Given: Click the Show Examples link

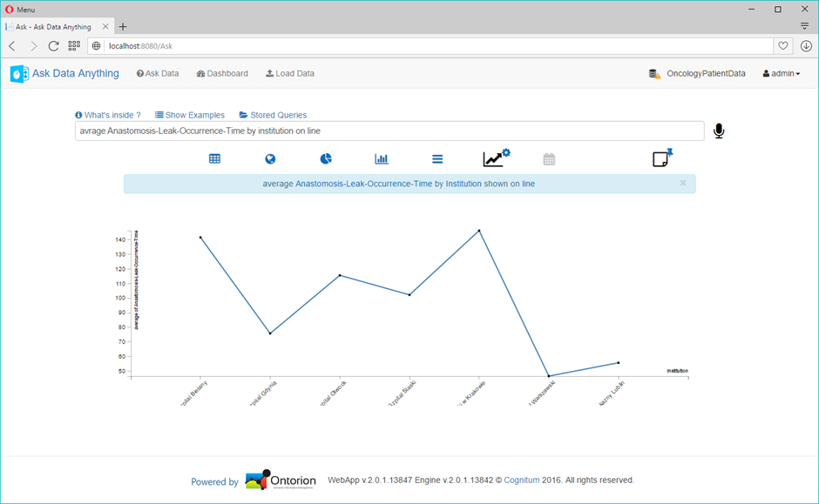Looking at the screenshot, I should click(x=190, y=115).
